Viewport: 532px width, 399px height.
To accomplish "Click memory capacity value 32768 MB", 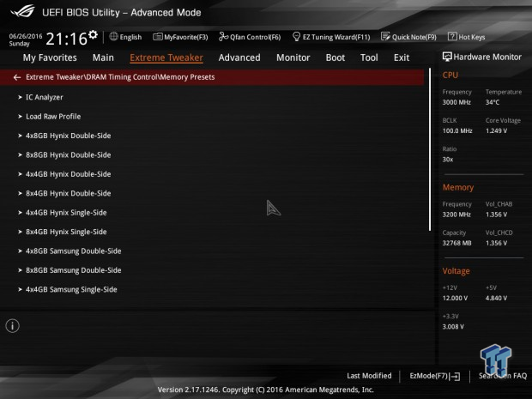I will pyautogui.click(x=456, y=243).
